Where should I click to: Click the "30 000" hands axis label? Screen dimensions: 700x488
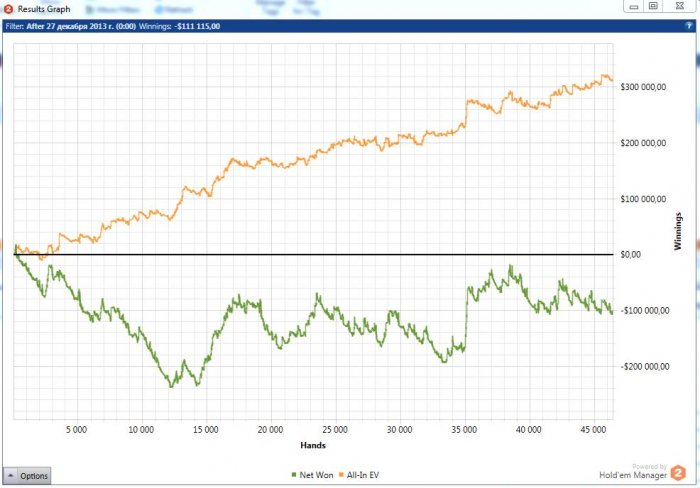point(399,430)
